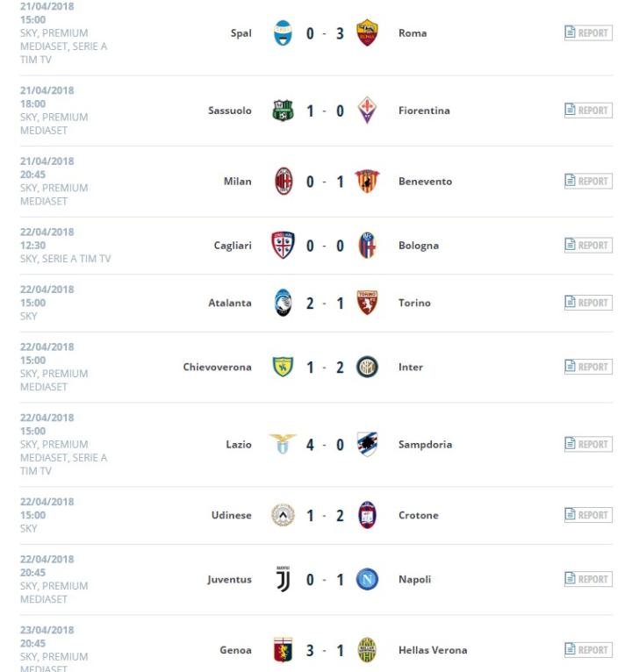
Task: Click the Lazio eagle crest
Action: pyautogui.click(x=283, y=445)
